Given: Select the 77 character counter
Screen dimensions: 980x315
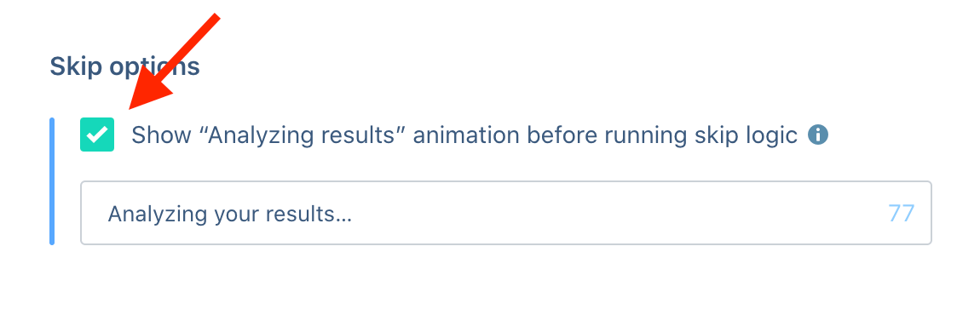Looking at the screenshot, I should [x=902, y=214].
